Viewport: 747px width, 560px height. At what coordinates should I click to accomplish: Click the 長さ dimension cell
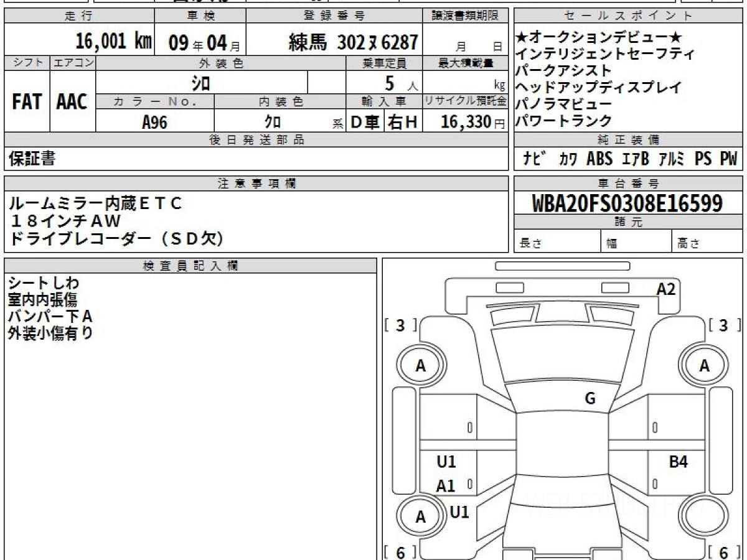pos(558,241)
